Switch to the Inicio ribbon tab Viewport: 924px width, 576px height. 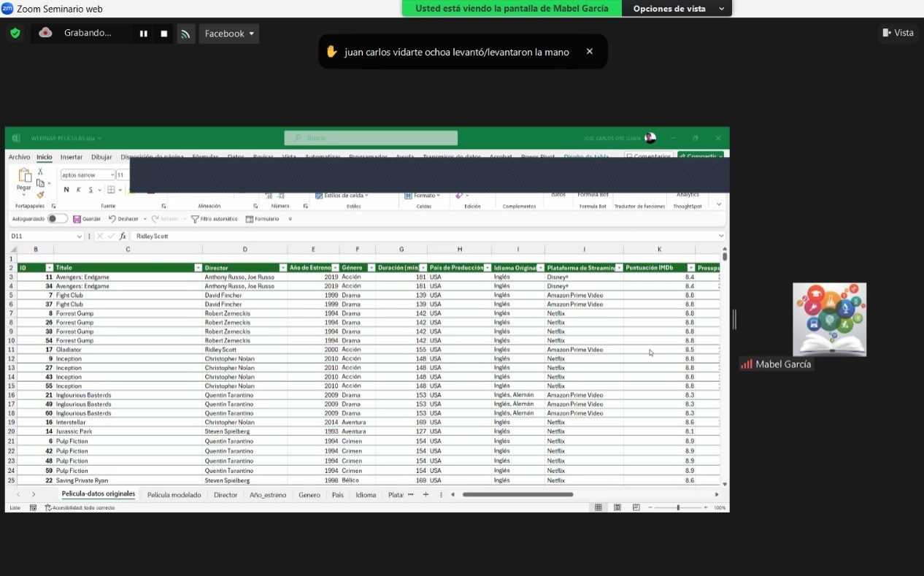(x=45, y=157)
